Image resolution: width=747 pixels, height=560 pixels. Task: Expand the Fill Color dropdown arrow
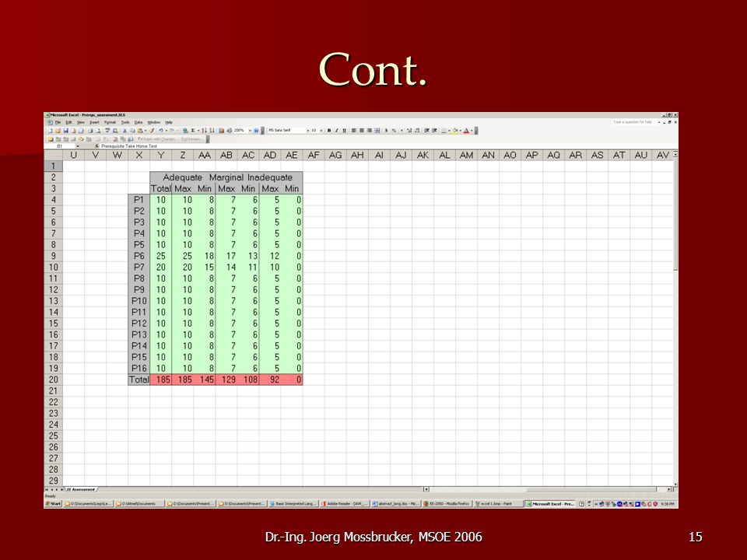click(x=460, y=131)
